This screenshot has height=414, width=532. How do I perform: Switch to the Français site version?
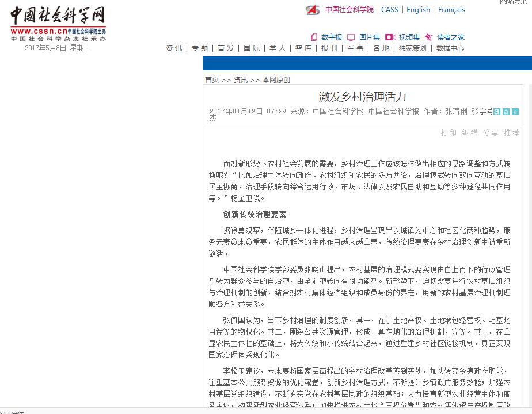451,10
